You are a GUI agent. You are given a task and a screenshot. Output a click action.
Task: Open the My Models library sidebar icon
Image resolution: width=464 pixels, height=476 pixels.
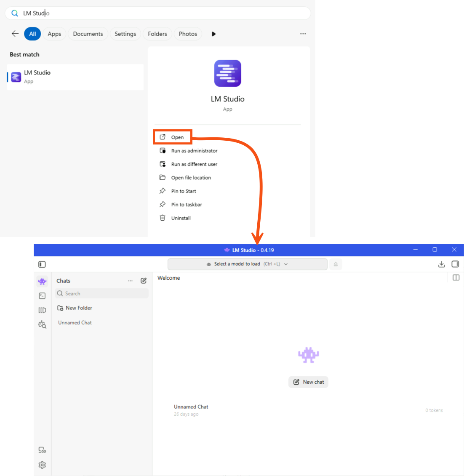pyautogui.click(x=42, y=310)
